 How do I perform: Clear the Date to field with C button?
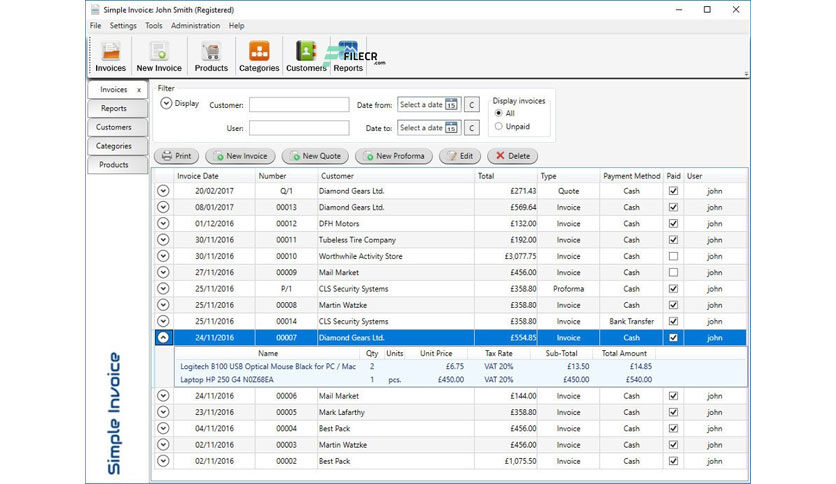[x=471, y=128]
